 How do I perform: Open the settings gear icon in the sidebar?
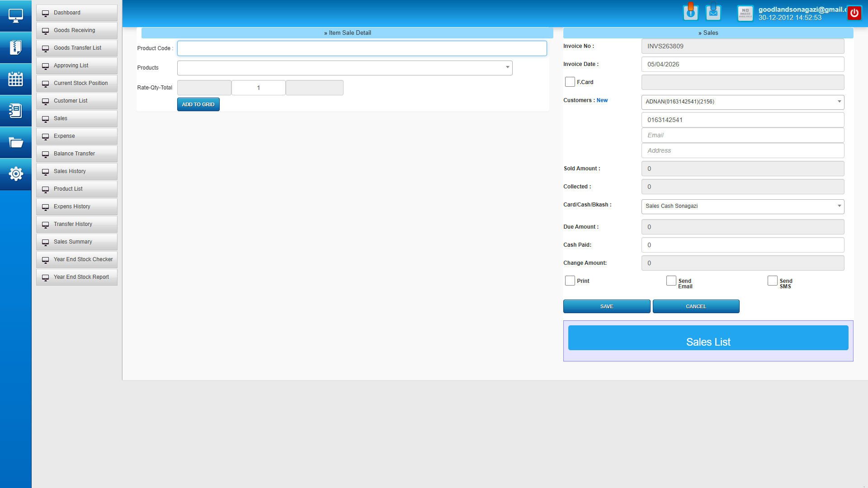click(16, 174)
